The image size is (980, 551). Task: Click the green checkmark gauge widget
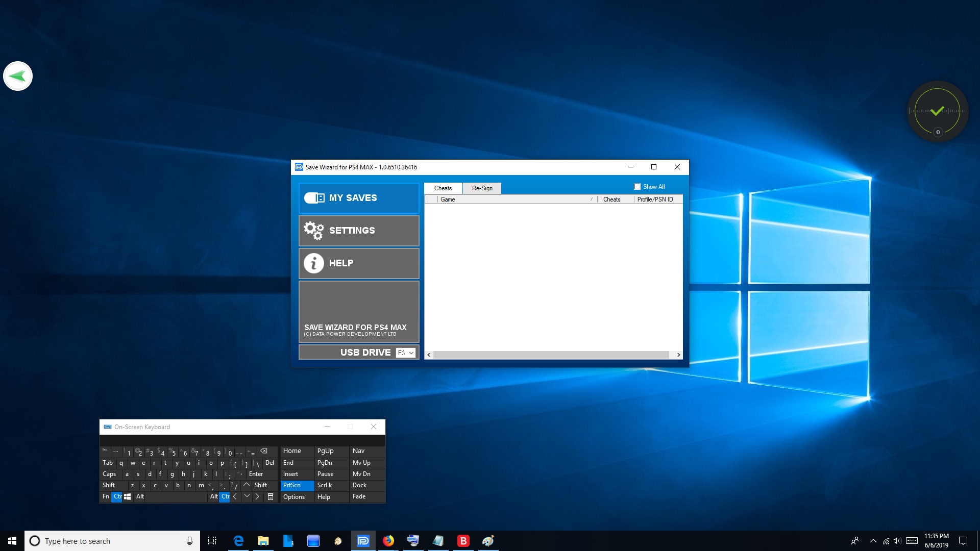click(937, 111)
